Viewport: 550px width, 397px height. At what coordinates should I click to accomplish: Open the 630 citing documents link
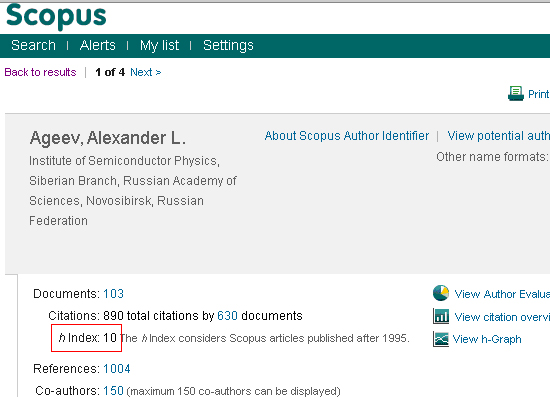pyautogui.click(x=227, y=316)
